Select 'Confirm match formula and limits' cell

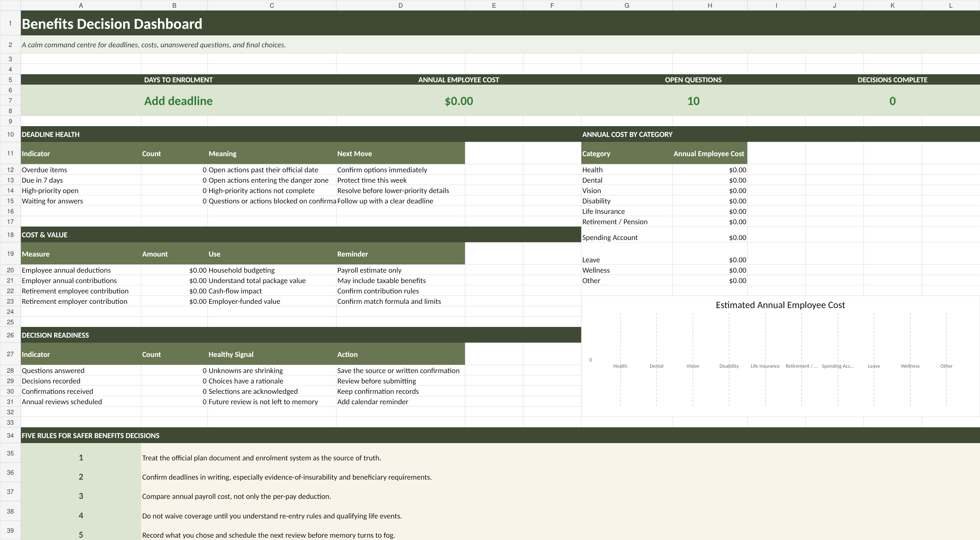tap(401, 302)
